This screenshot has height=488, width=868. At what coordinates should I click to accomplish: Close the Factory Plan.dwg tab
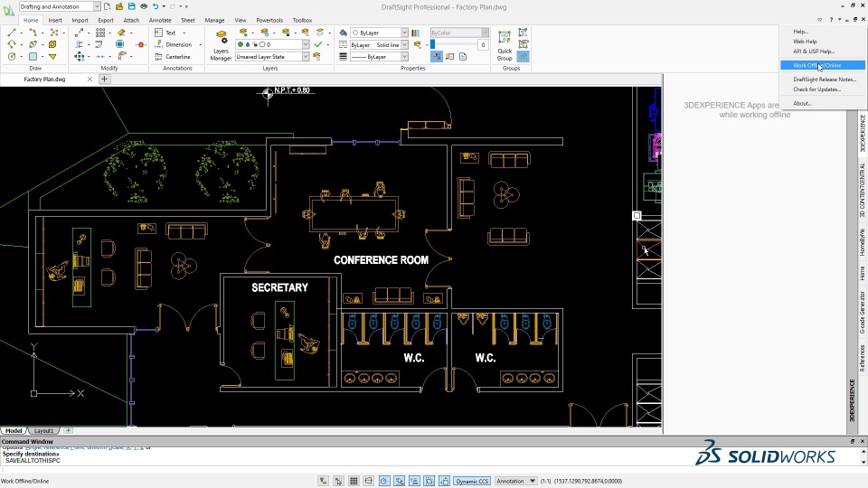point(90,80)
